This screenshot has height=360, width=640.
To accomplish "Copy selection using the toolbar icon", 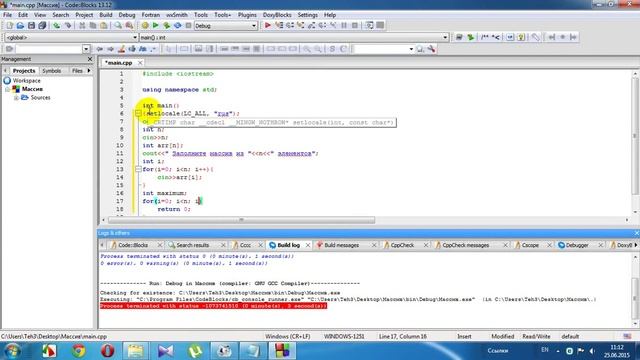I will (x=93, y=26).
